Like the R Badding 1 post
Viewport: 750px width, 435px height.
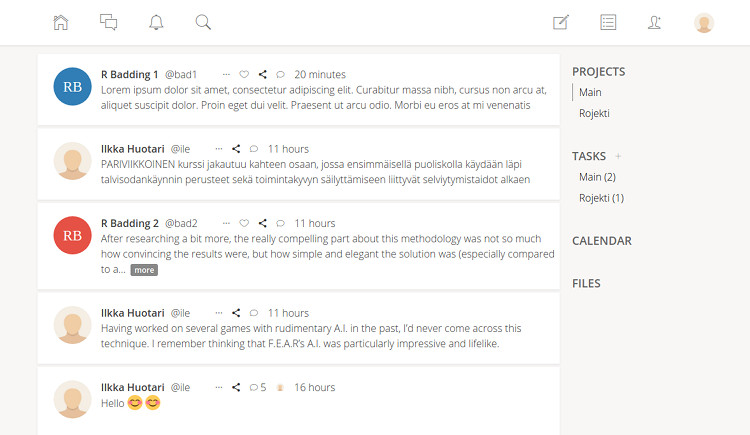click(x=244, y=74)
